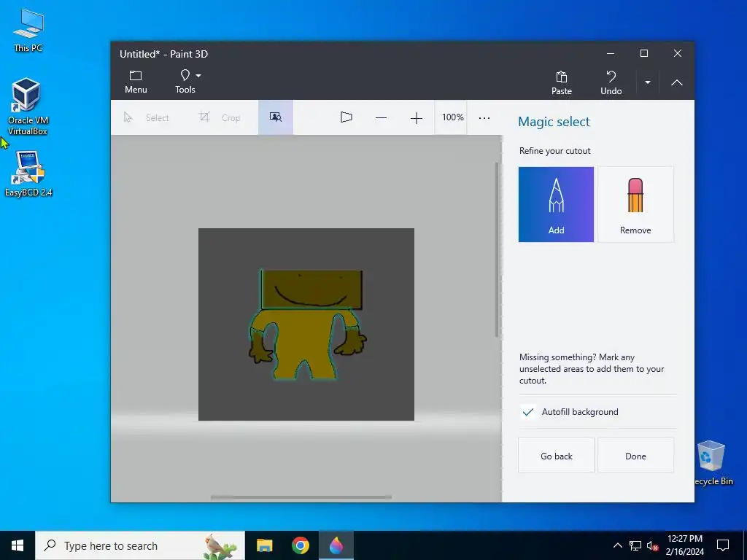Zoom in with the plus icon
Image resolution: width=747 pixels, height=560 pixels.
click(x=417, y=117)
